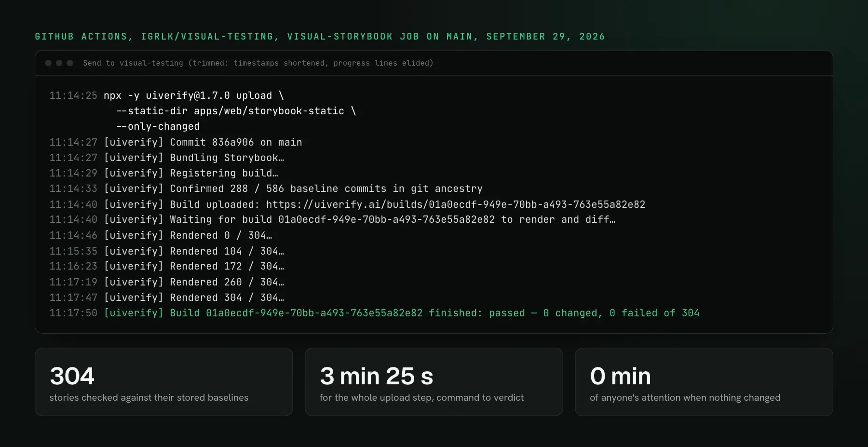Click the 'Waiting for build … to render and diff…' line
Image resolution: width=868 pixels, height=447 pixels.
(x=360, y=219)
